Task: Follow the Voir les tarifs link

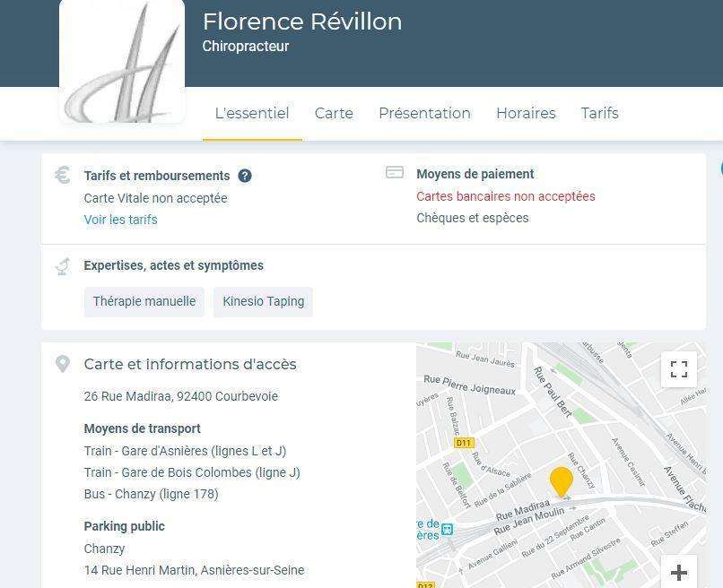Action: 120,220
